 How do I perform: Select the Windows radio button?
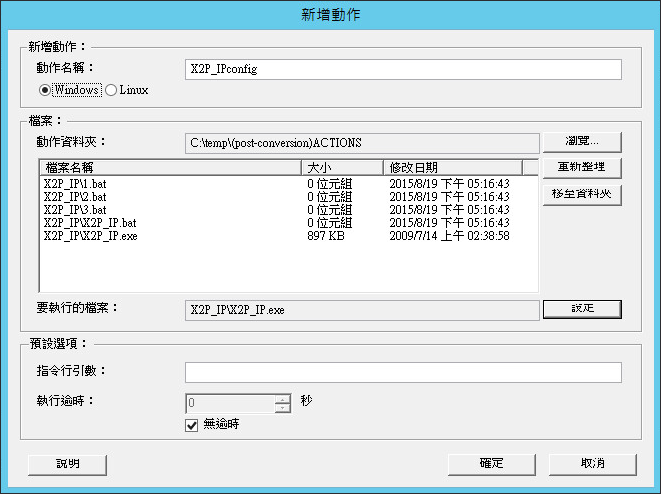(46, 90)
